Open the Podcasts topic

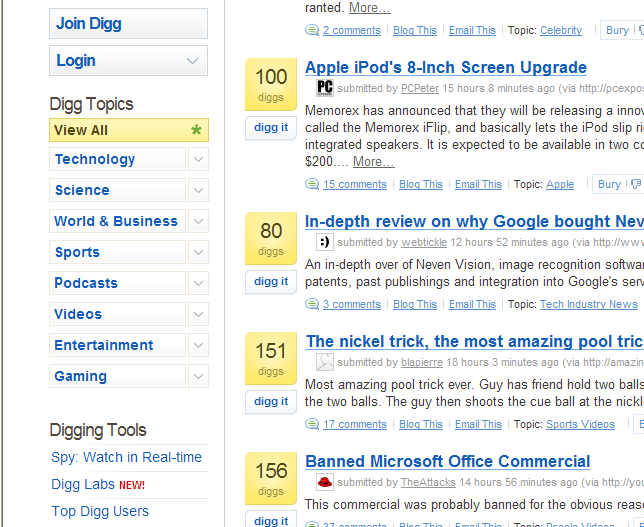tap(117, 283)
